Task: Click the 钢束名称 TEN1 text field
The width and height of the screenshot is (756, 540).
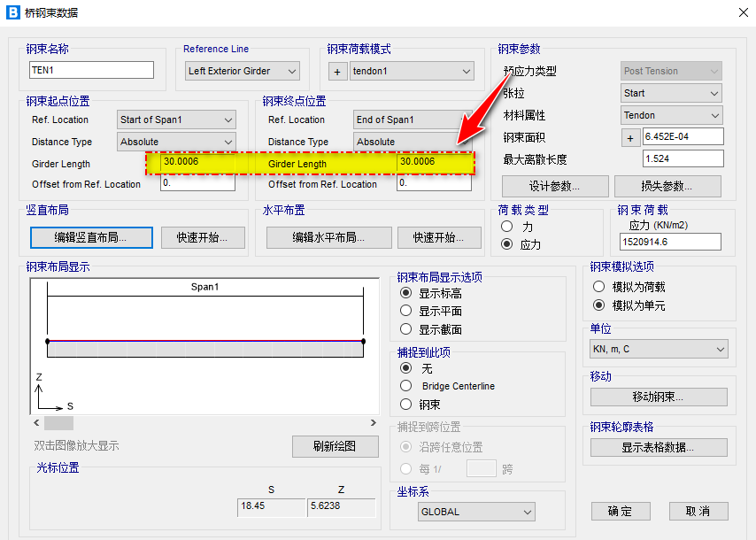Action: tap(91, 70)
